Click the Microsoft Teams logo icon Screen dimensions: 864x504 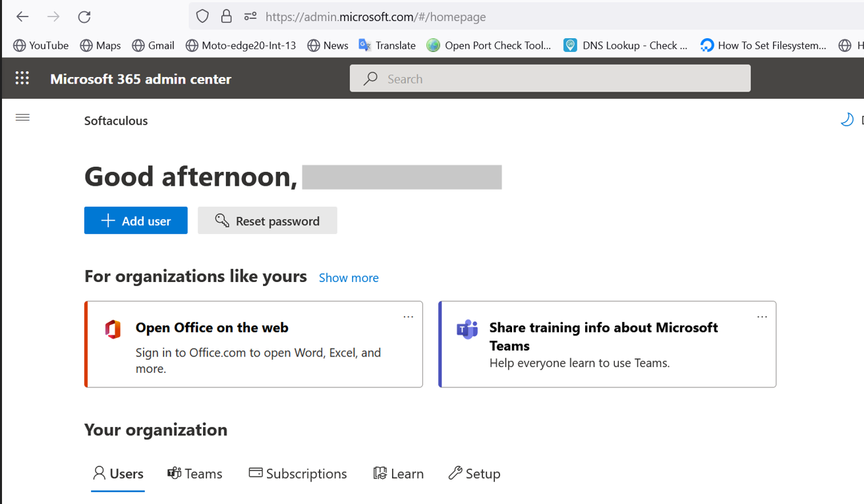(467, 329)
